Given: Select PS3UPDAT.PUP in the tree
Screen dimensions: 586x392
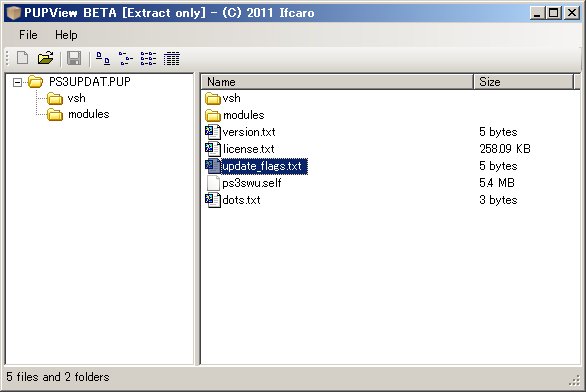Looking at the screenshot, I should 90,81.
